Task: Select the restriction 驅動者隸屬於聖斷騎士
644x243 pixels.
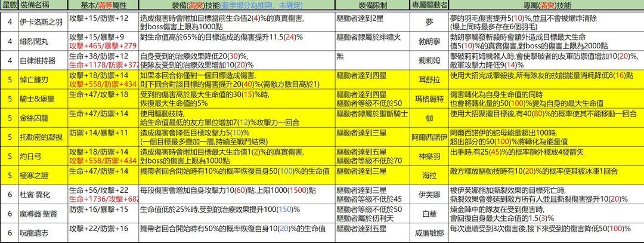Action: pos(372,114)
